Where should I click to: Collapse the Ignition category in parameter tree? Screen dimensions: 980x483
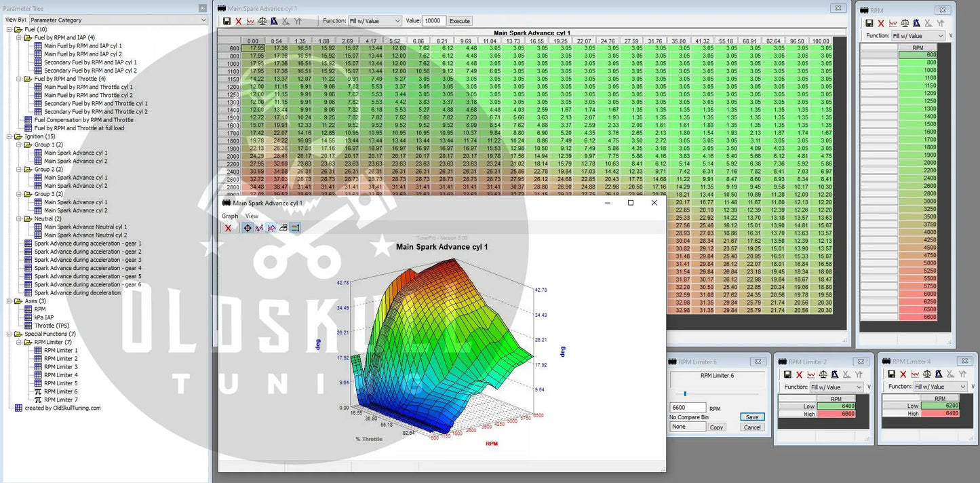9,136
